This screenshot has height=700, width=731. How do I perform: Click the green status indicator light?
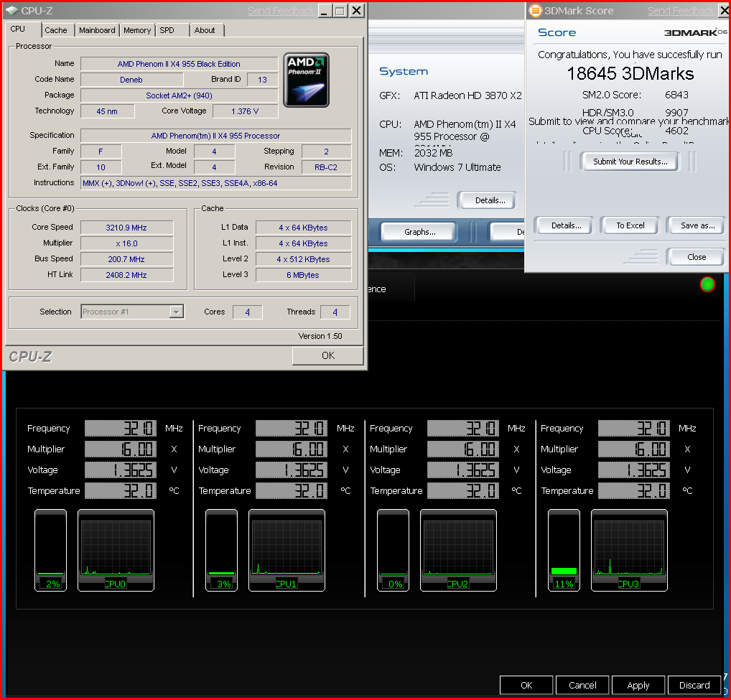(707, 284)
